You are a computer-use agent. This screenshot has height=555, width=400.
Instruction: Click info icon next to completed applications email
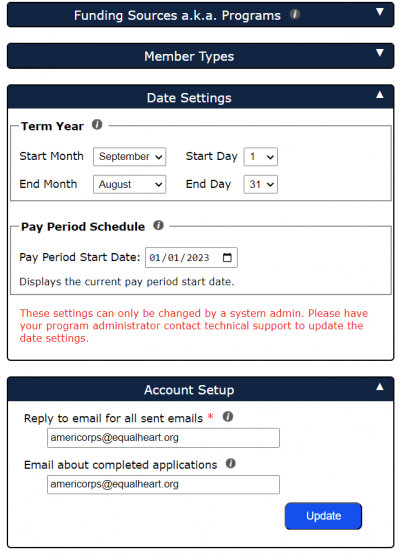(x=230, y=463)
